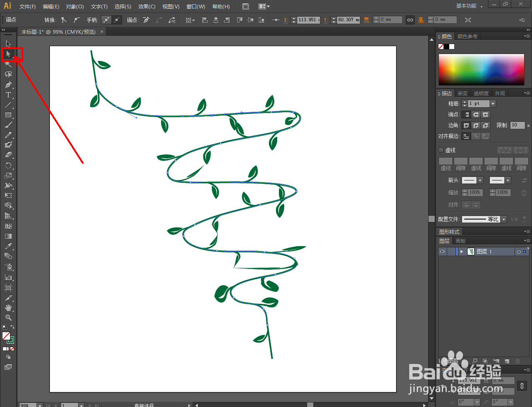Viewport: 532px width, 407px height.
Task: Open the 基本功能 workspace dropdown
Action: click(469, 6)
